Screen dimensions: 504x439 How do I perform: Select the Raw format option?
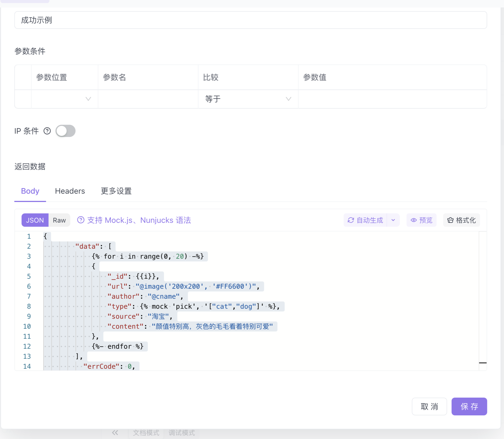pos(59,220)
